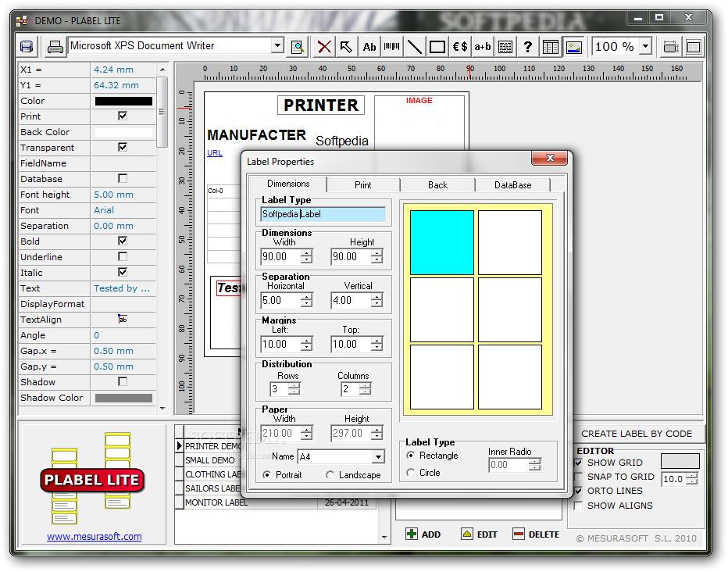Image resolution: width=728 pixels, height=572 pixels.
Task: Click the URL link on label canvas
Action: tap(215, 152)
